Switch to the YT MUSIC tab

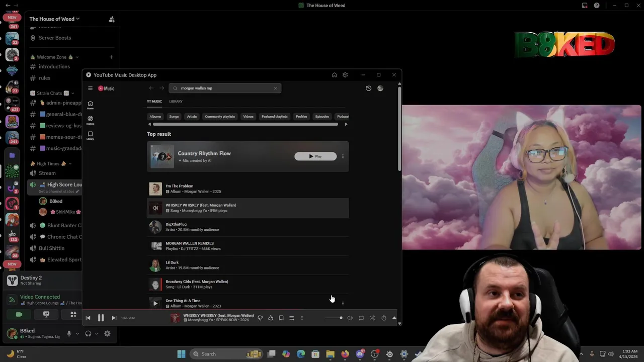pos(154,102)
